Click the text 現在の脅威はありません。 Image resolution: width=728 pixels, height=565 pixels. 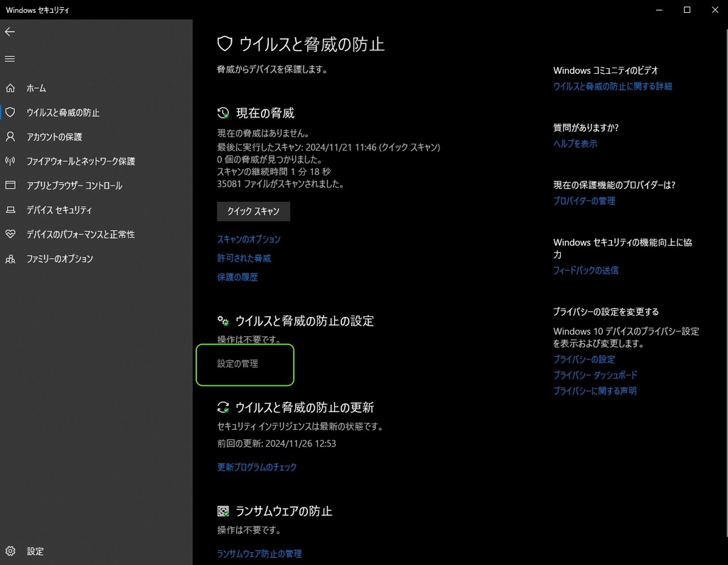[x=264, y=133]
